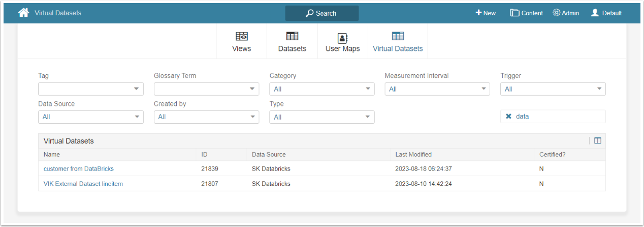Switch to the Views tab
The height and width of the screenshot is (227, 644).
pos(241,42)
